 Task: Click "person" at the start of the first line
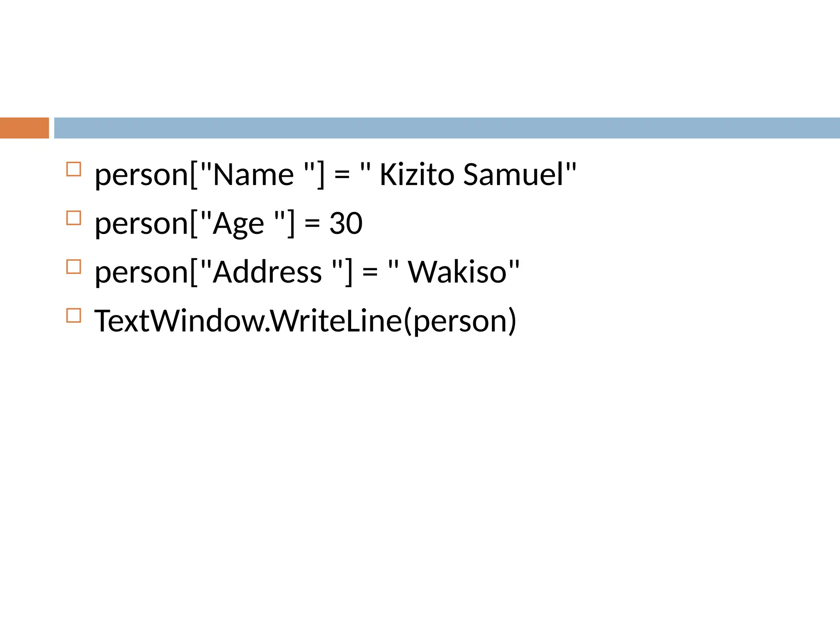142,176
